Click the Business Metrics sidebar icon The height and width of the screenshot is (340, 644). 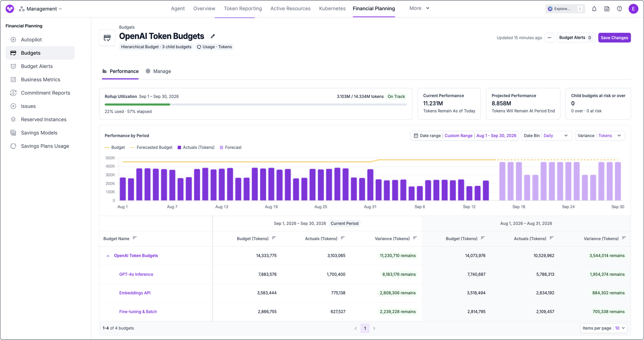tap(13, 79)
